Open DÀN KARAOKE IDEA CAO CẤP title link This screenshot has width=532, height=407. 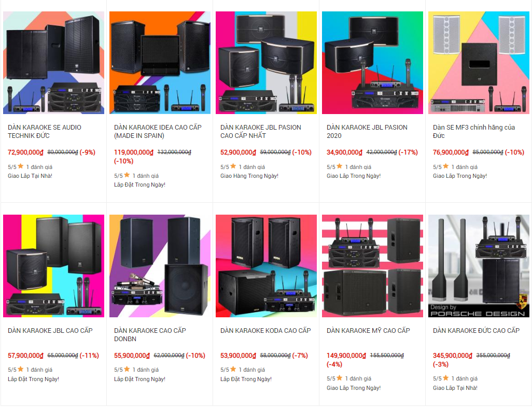[158, 132]
